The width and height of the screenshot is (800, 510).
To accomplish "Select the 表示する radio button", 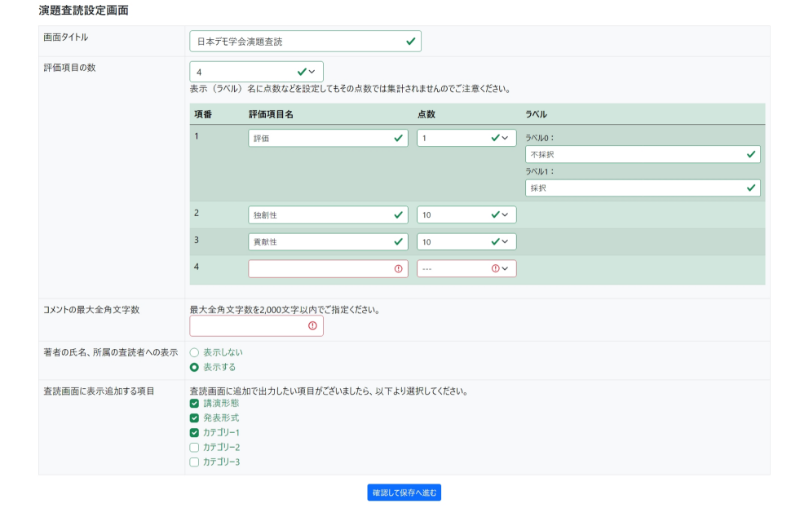I will click(194, 367).
